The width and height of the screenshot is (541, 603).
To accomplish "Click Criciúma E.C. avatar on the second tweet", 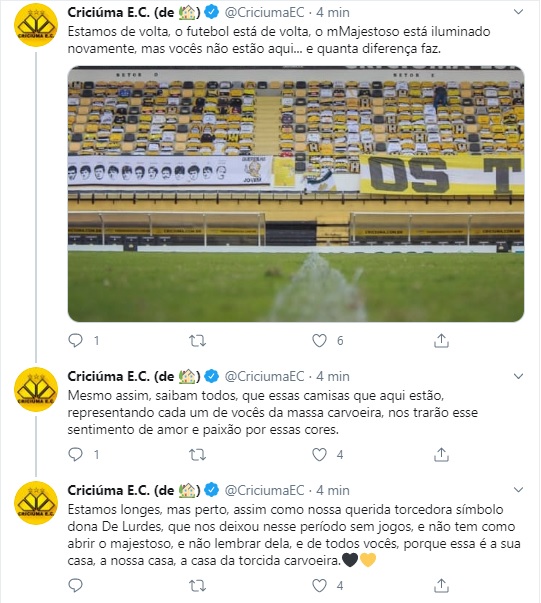I will click(x=36, y=389).
